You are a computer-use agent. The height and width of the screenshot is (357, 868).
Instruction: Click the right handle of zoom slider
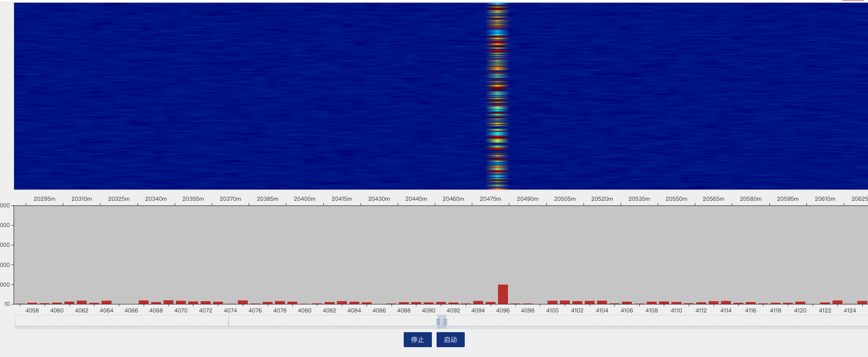tap(445, 322)
